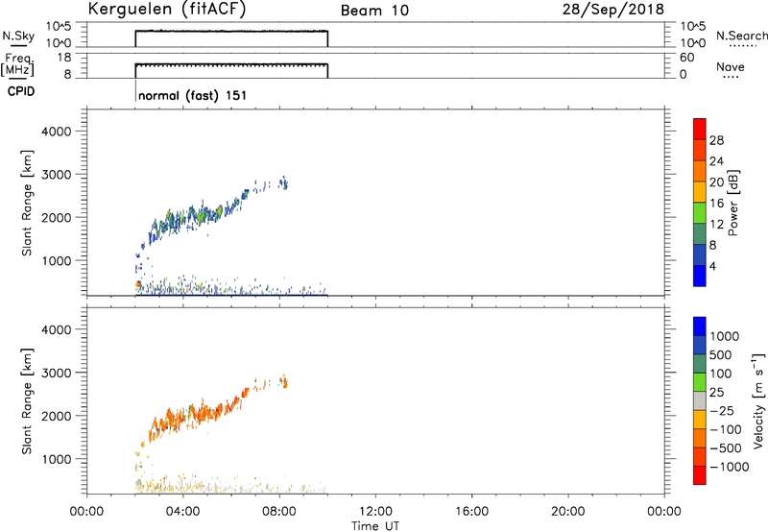This screenshot has width=768, height=532.
Task: Click the "12" label on power colorbar
Action: click(716, 225)
